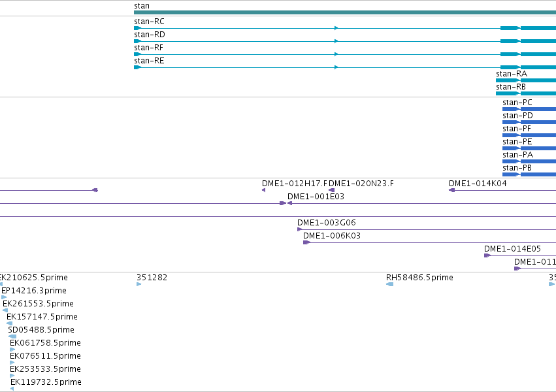The image size is (556, 392).
Task: Click the glyph under EK119732.5prime
Action: [x=12, y=389]
